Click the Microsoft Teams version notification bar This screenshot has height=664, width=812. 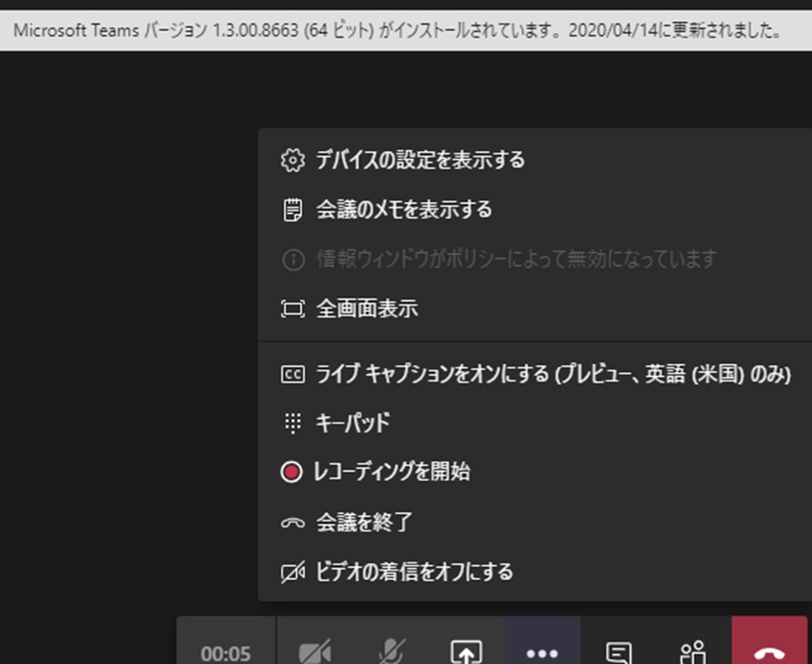tap(406, 30)
